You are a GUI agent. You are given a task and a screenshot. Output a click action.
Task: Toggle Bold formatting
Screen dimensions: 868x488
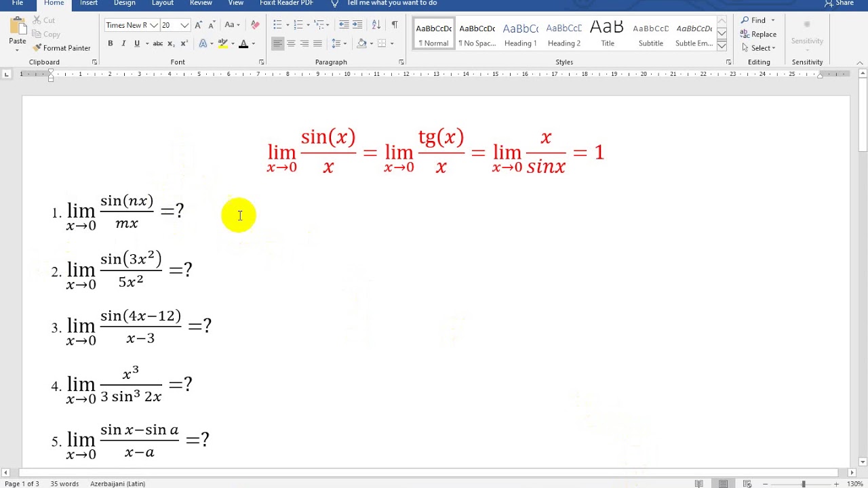pos(110,43)
